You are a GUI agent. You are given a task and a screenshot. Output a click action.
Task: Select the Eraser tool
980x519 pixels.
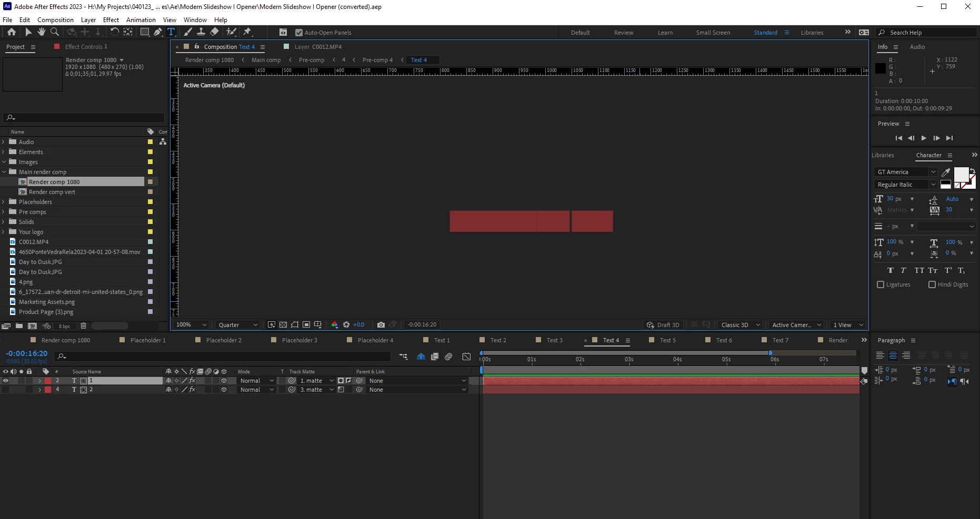click(214, 32)
